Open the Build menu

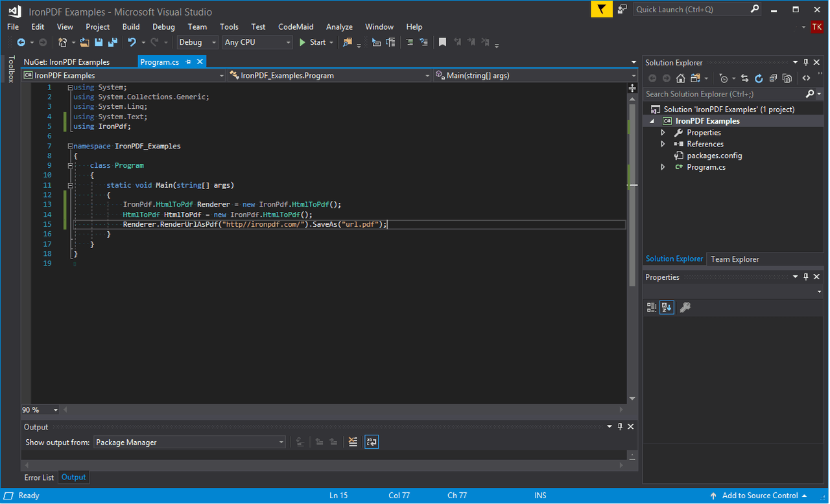pyautogui.click(x=131, y=27)
